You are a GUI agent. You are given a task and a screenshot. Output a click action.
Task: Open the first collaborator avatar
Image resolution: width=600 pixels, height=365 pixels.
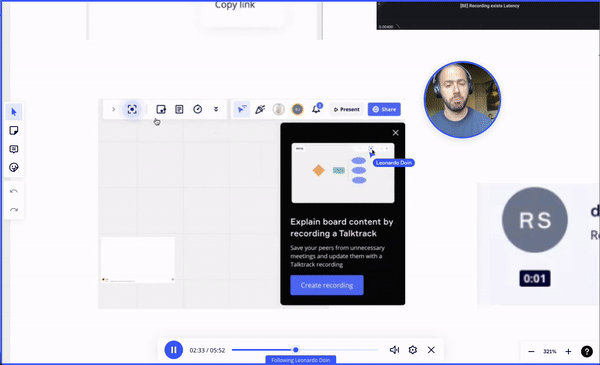[279, 109]
